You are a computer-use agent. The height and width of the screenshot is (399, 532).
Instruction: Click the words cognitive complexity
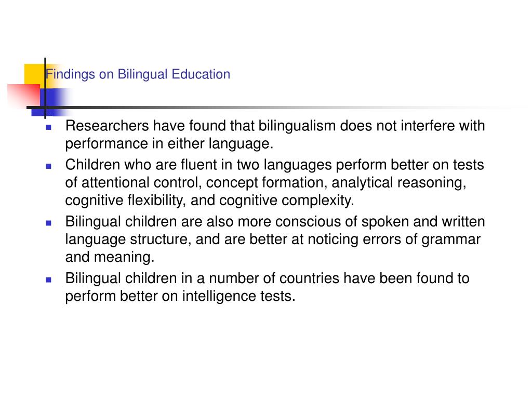[287, 201]
